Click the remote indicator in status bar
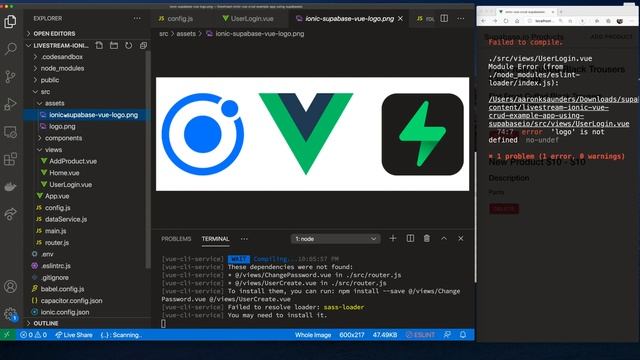This screenshot has width=640, height=360. click(7, 335)
